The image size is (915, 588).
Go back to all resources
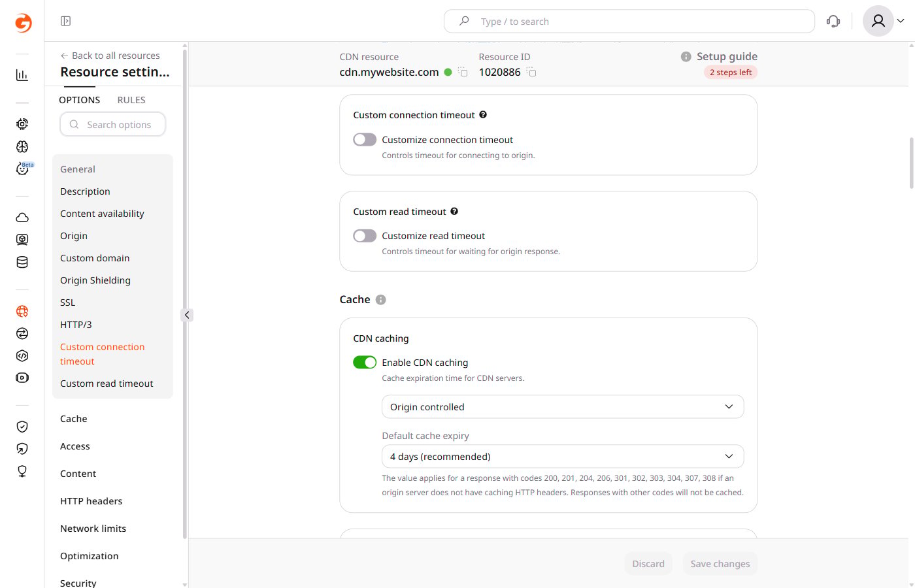click(110, 56)
